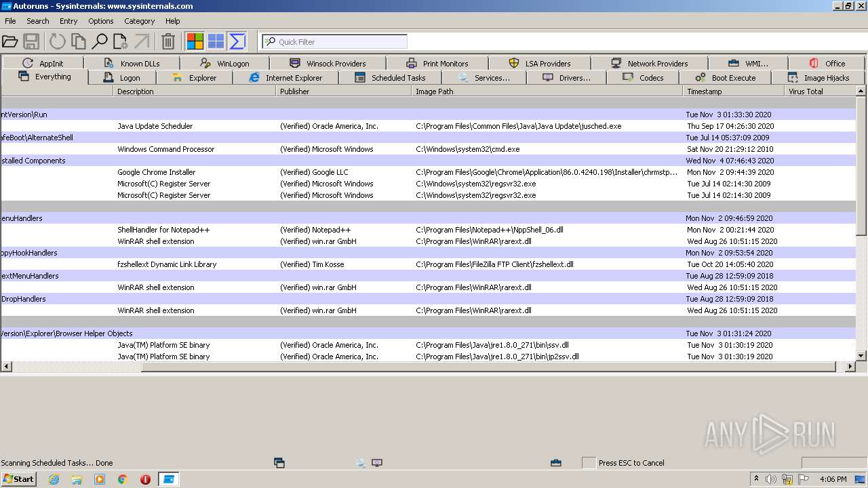This screenshot has height=488, width=868.
Task: Switch to the Image Hijacks tab
Action: coord(818,78)
